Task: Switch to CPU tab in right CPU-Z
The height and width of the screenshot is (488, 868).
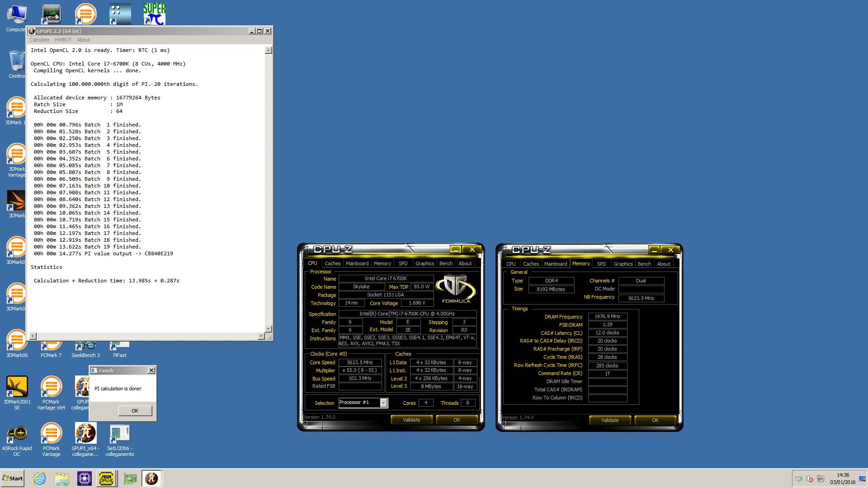Action: (511, 264)
